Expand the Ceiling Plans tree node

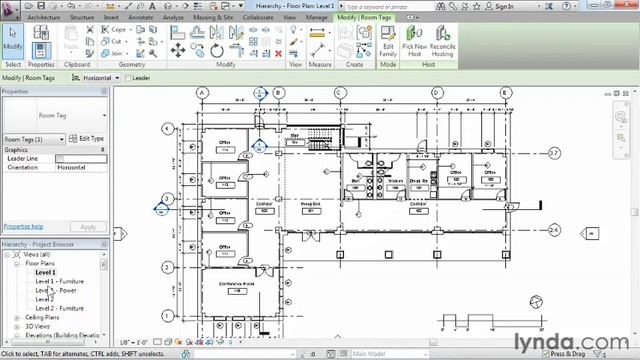(17, 318)
